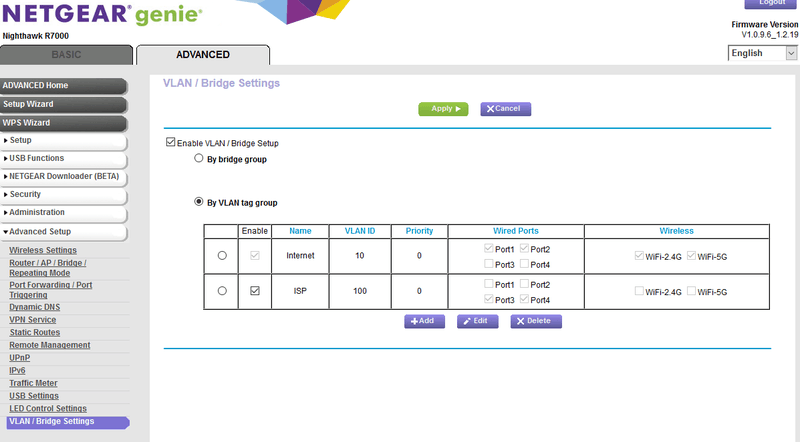Open the English language dropdown
This screenshot has height=442, width=800.
click(762, 53)
